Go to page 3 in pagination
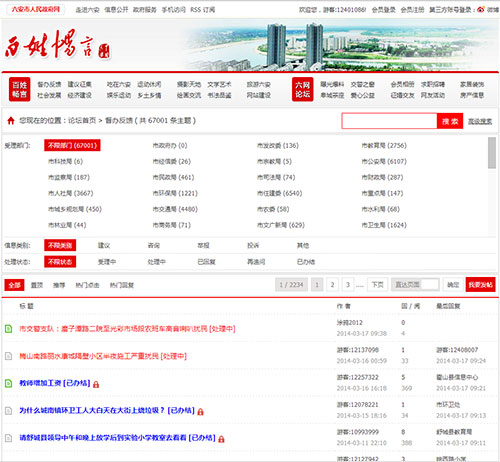Image resolution: width=500 pixels, height=462 pixels. point(348,285)
